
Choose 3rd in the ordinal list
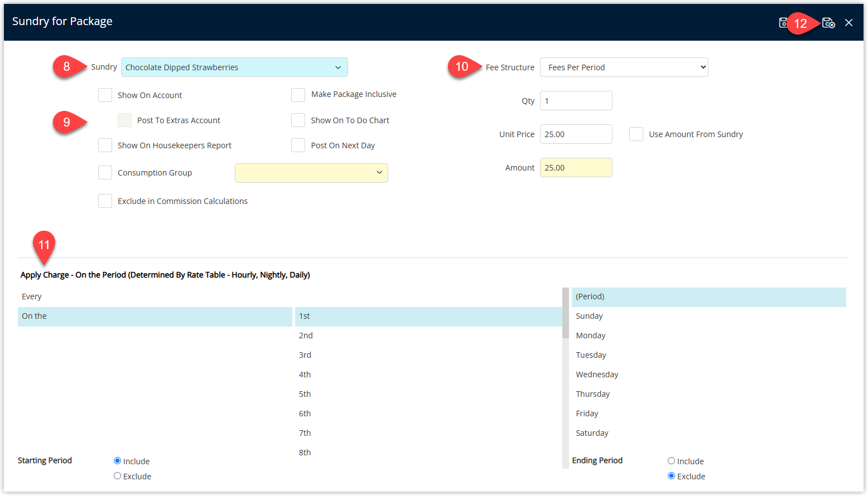tap(428, 356)
